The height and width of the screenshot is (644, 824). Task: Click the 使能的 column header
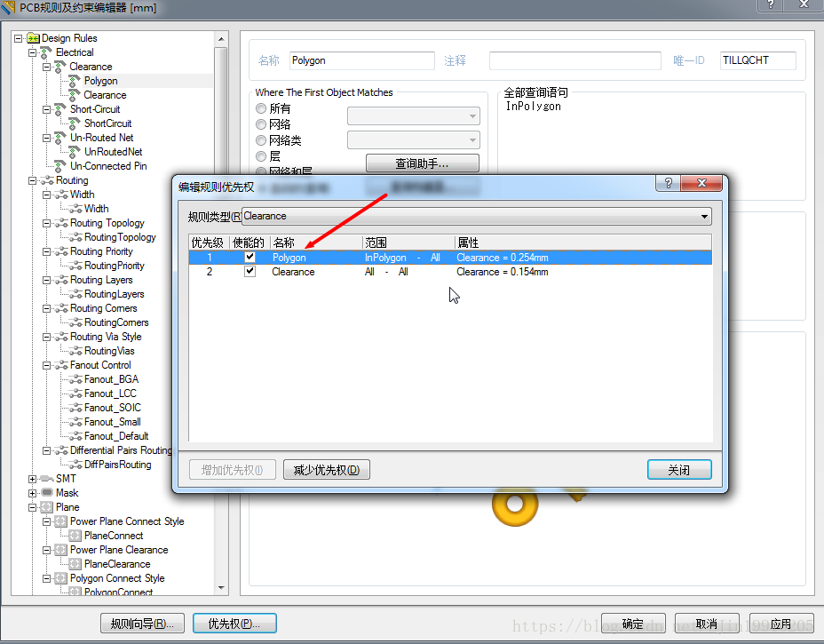(x=250, y=242)
